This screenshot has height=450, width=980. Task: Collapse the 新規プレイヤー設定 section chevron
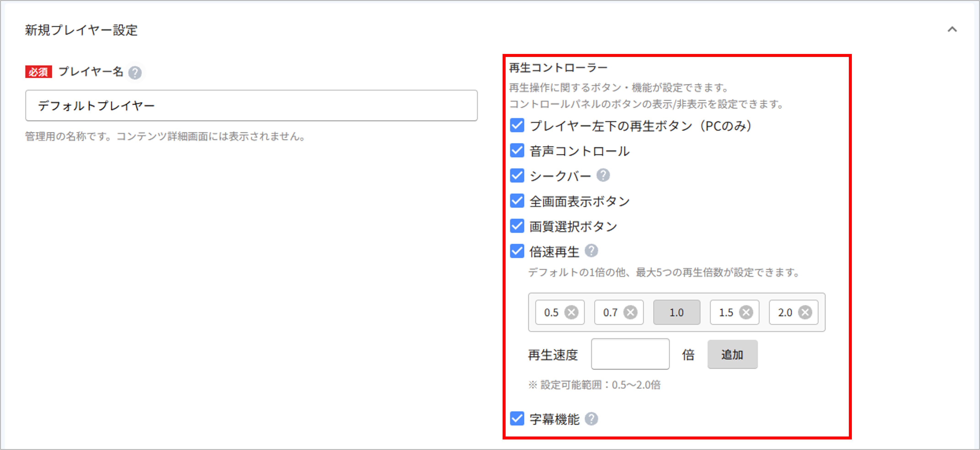952,29
